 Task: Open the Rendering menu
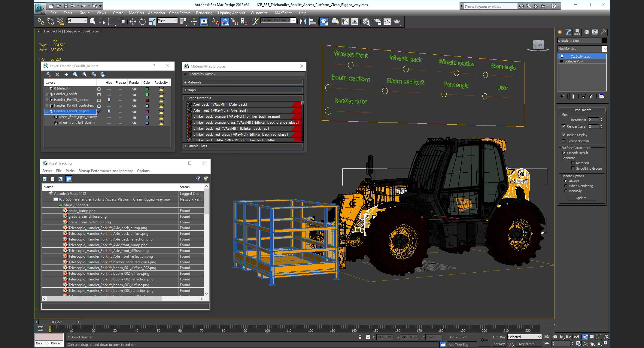tap(204, 13)
